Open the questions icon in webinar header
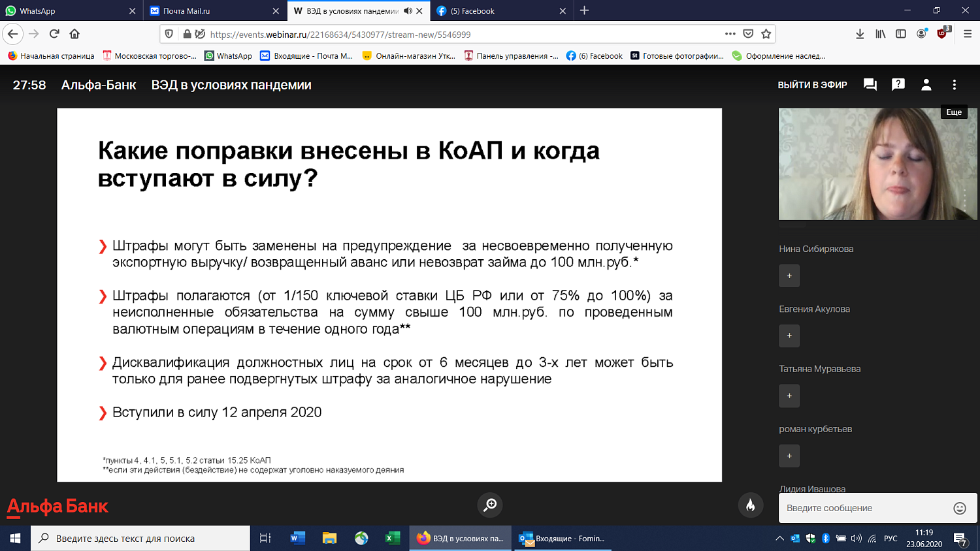980x551 pixels. [898, 85]
